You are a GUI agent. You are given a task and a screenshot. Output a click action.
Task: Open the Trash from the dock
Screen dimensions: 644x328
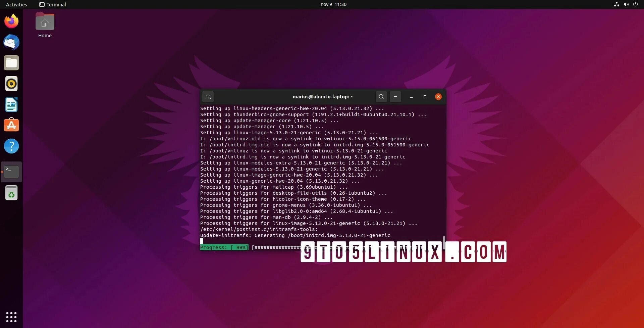point(11,193)
